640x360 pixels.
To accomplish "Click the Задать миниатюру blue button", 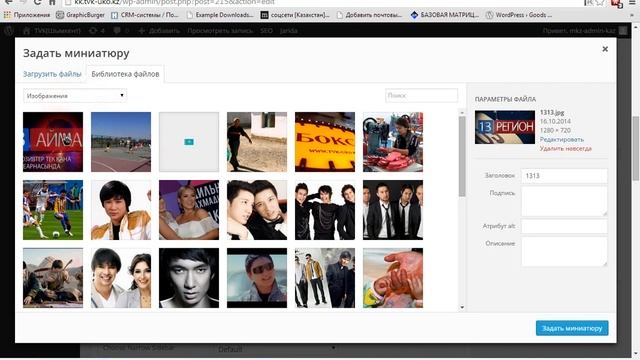I will (x=572, y=328).
